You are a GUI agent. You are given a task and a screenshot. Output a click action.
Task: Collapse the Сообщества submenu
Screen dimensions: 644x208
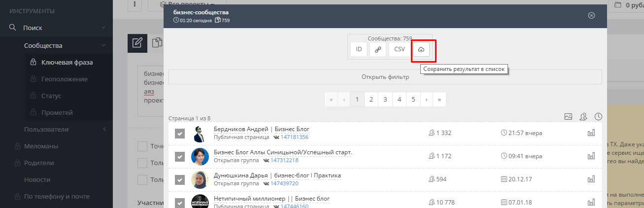coord(103,46)
